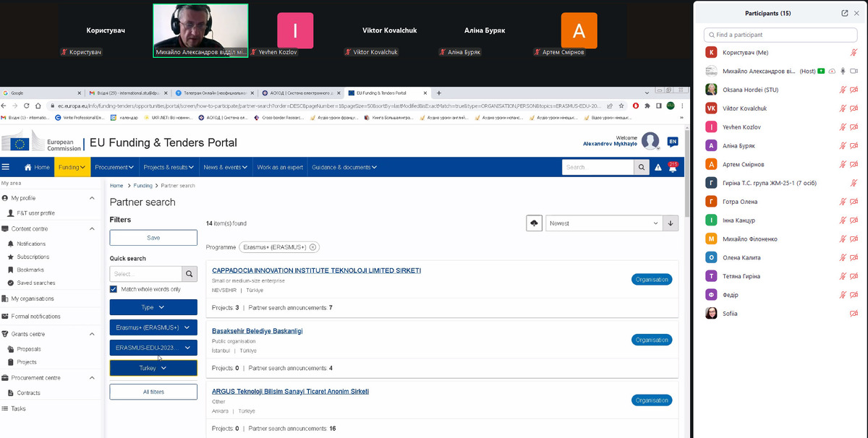
Task: Expand the Turkey country filter dropdown
Action: (153, 368)
